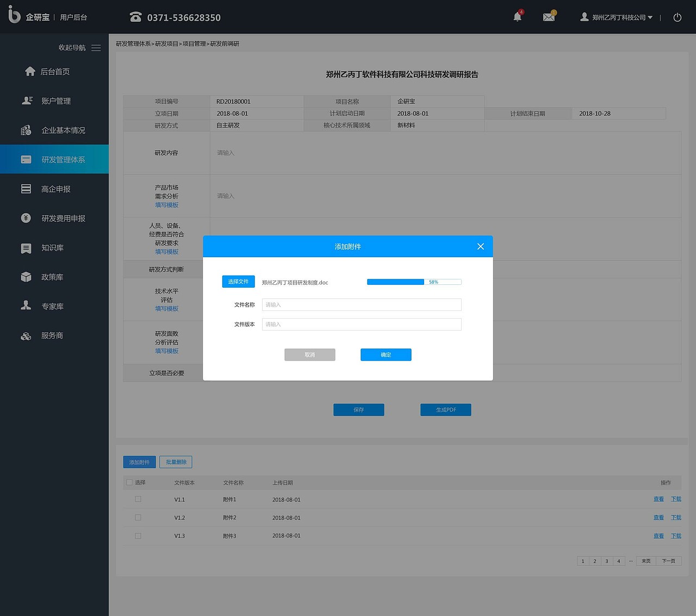
Task: Click the 选择文件 button
Action: pos(238,282)
